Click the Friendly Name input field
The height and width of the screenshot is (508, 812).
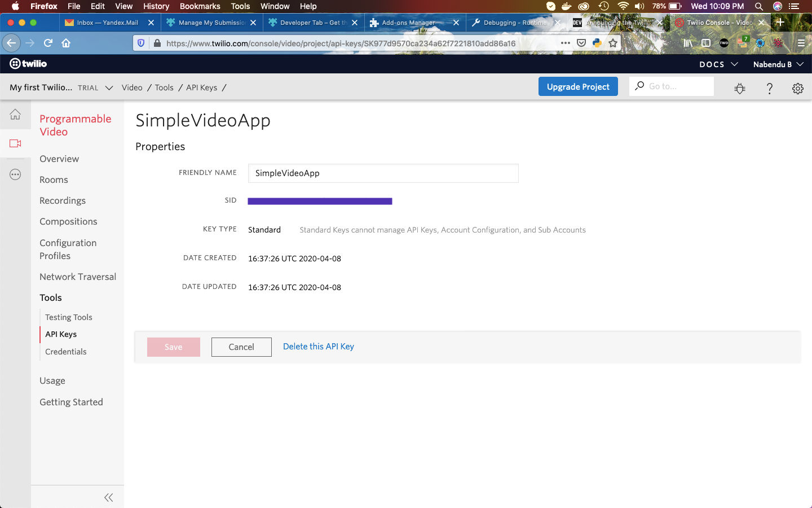383,173
